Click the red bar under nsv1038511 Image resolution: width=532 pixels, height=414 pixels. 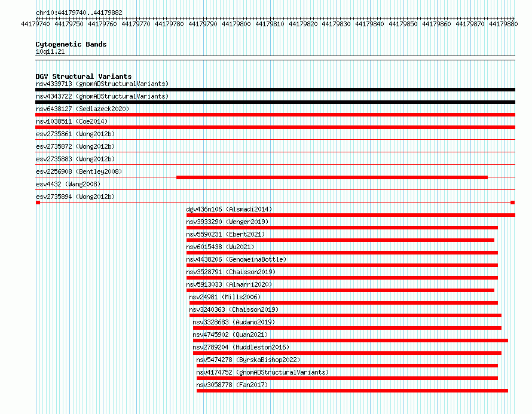pos(275,127)
